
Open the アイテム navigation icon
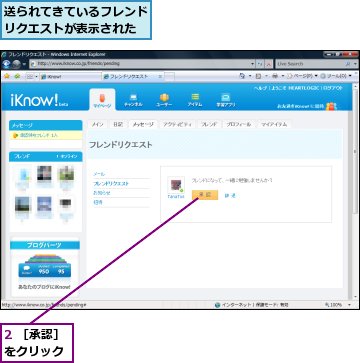tap(195, 100)
